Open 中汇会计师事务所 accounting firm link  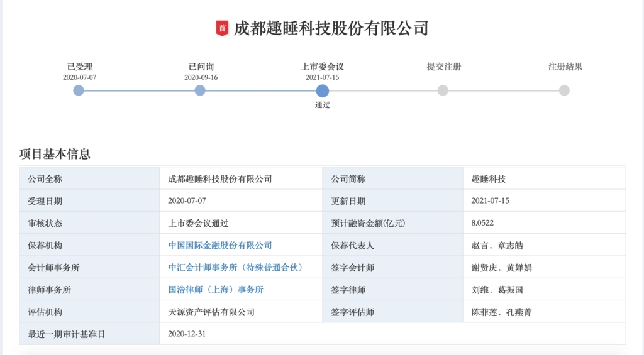(x=235, y=268)
